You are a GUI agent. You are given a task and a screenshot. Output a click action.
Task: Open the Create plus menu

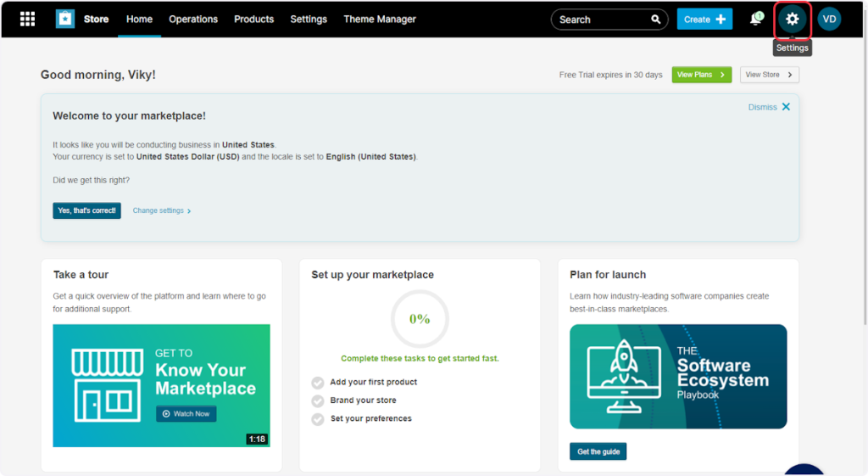704,19
